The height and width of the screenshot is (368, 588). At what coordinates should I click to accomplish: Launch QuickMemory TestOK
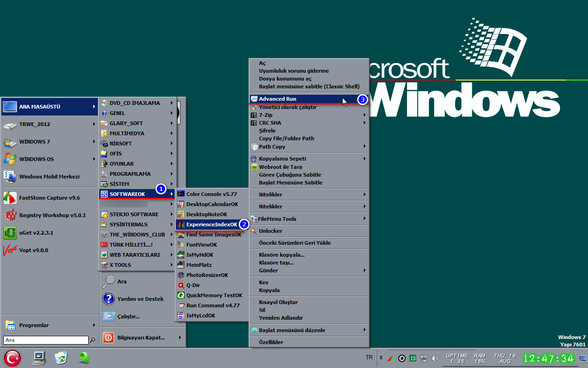point(212,295)
